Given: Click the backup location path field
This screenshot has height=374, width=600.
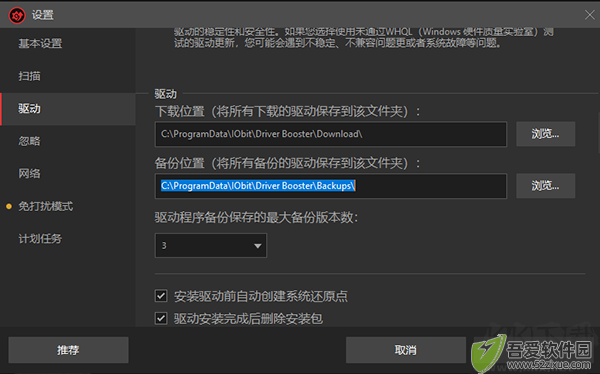Looking at the screenshot, I should (x=331, y=186).
